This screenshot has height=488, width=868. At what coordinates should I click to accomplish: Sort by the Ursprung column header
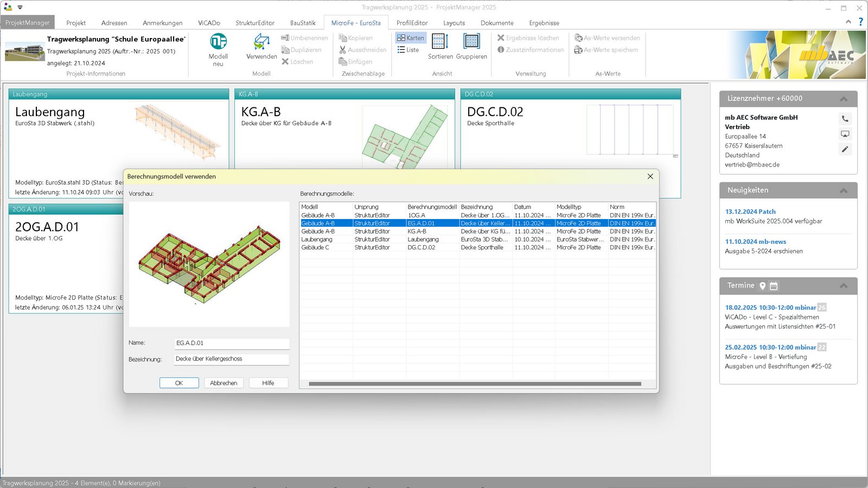click(x=379, y=207)
